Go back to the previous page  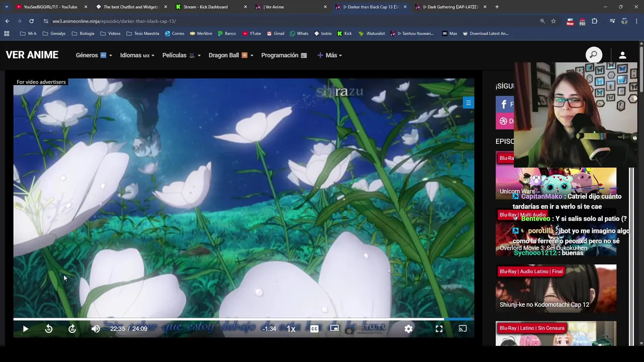[x=7, y=21]
